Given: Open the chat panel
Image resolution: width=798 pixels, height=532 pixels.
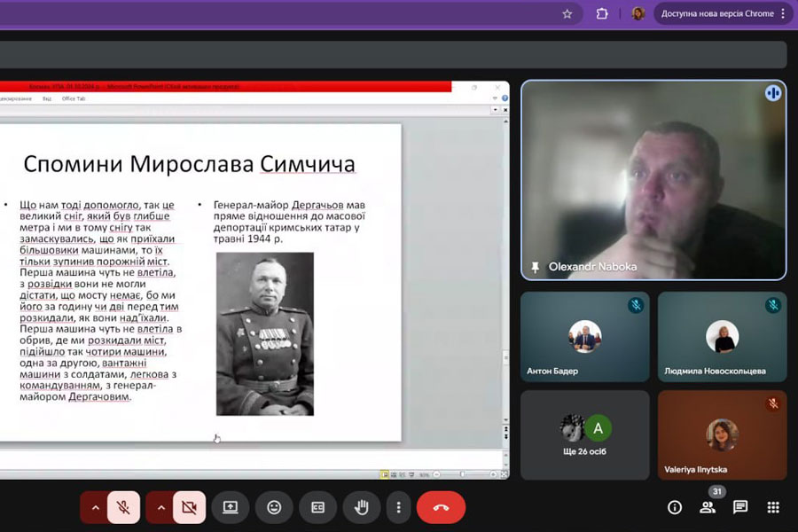Looking at the screenshot, I should click(740, 507).
